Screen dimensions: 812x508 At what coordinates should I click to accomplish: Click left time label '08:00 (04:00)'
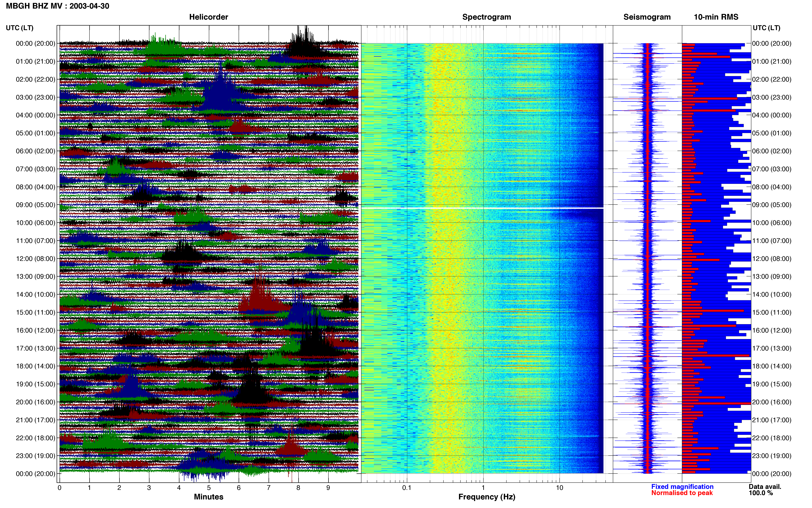(36, 187)
